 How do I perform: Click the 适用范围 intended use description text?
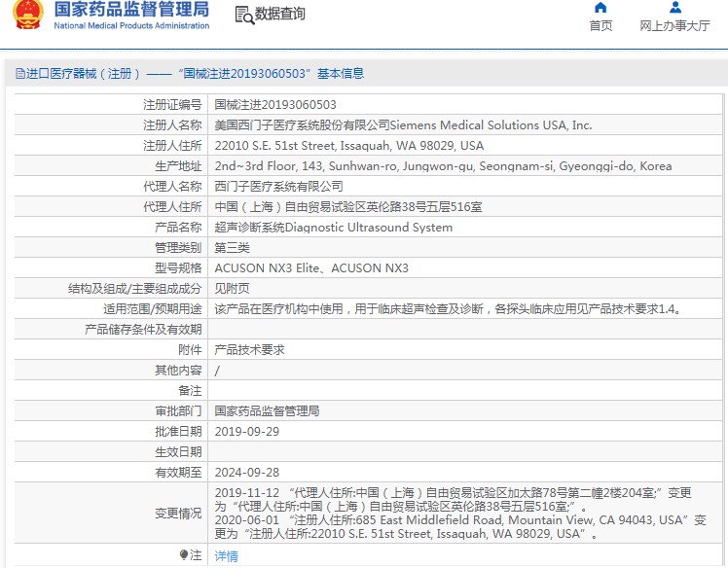click(449, 308)
